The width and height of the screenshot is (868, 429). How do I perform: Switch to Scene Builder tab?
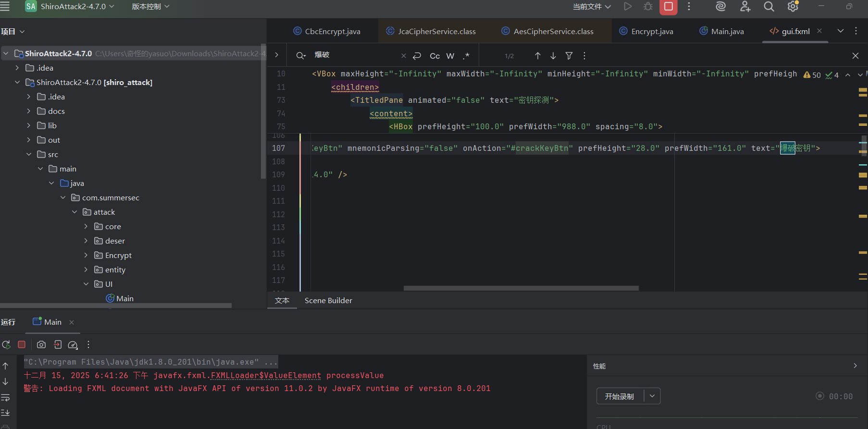click(328, 300)
